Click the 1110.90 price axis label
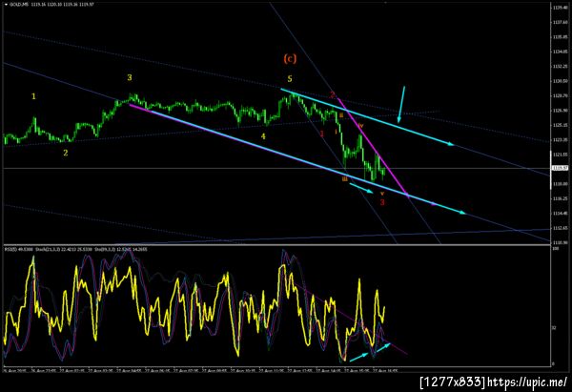Screen dimensions: 572x392 pyautogui.click(x=560, y=242)
